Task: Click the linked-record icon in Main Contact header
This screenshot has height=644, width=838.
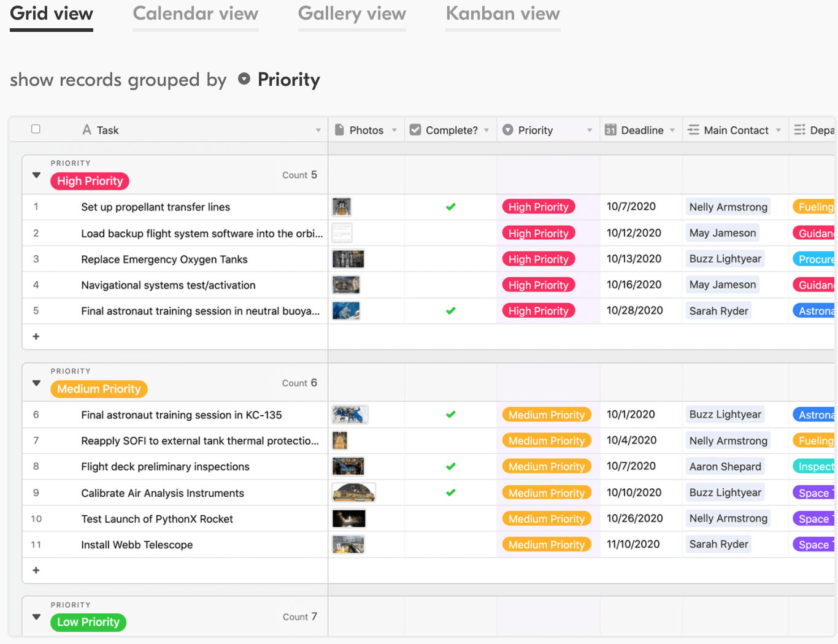Action: point(693,130)
